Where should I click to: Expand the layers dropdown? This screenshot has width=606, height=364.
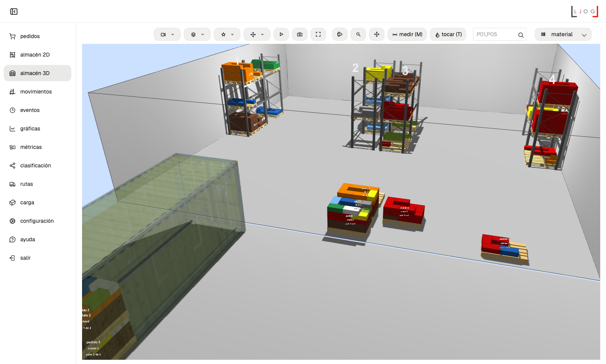tap(197, 34)
